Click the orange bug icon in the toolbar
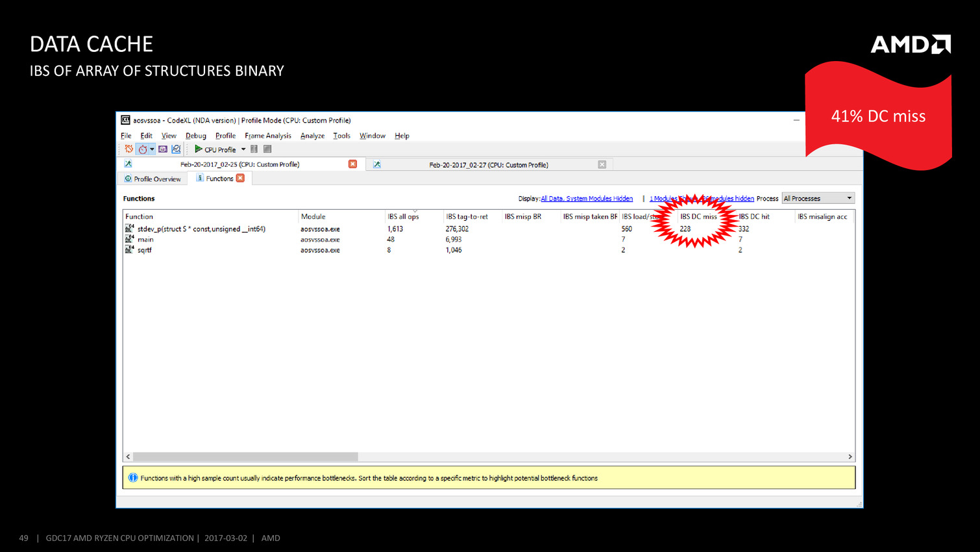This screenshot has height=552, width=980. click(129, 149)
